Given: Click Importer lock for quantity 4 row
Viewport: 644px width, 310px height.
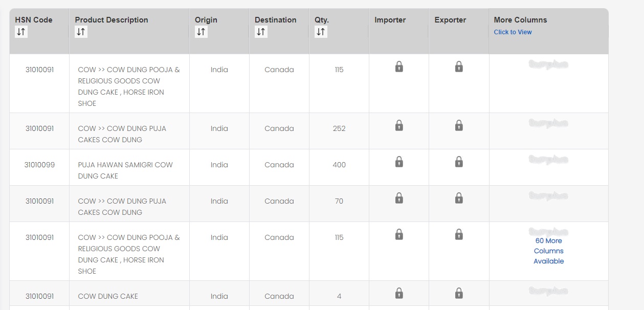Looking at the screenshot, I should [399, 293].
